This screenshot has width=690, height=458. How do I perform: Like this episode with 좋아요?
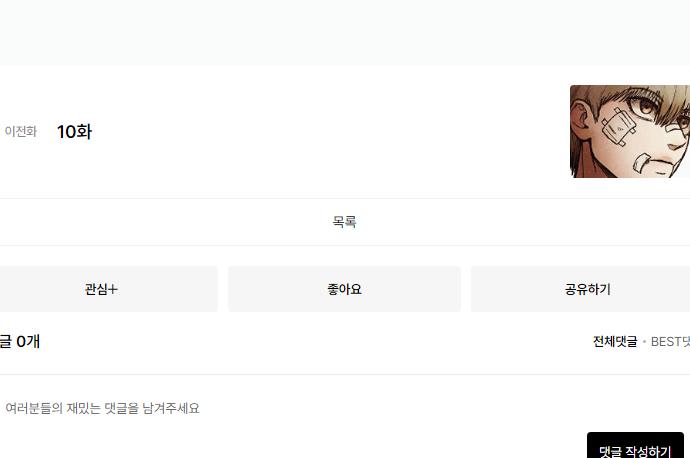[344, 289]
